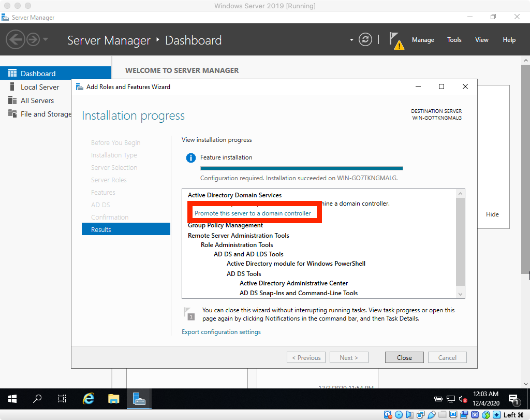Open the Tools menu
The height and width of the screenshot is (420, 530).
pyautogui.click(x=454, y=40)
